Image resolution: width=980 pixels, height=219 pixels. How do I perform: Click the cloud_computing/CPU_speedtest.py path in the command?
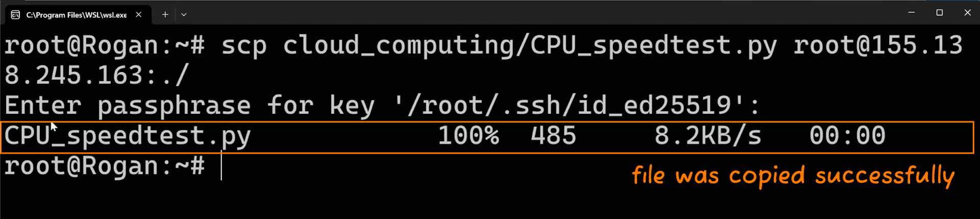(530, 45)
